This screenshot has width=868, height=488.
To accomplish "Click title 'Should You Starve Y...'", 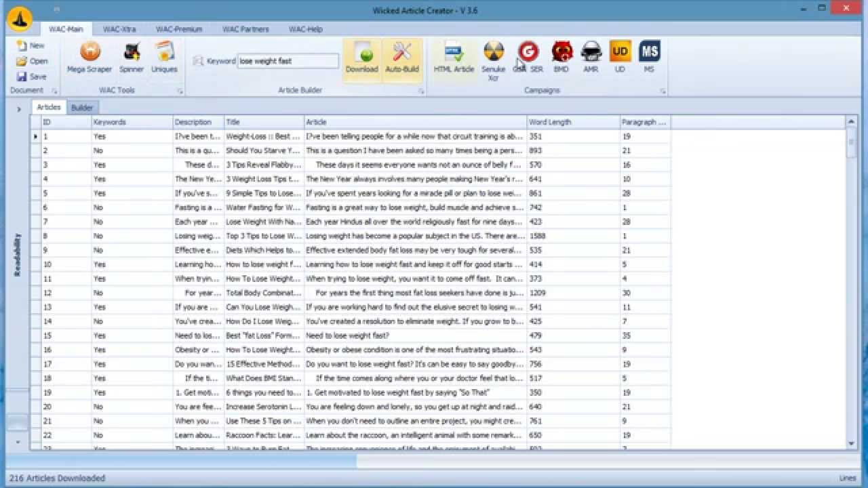I will pos(263,150).
